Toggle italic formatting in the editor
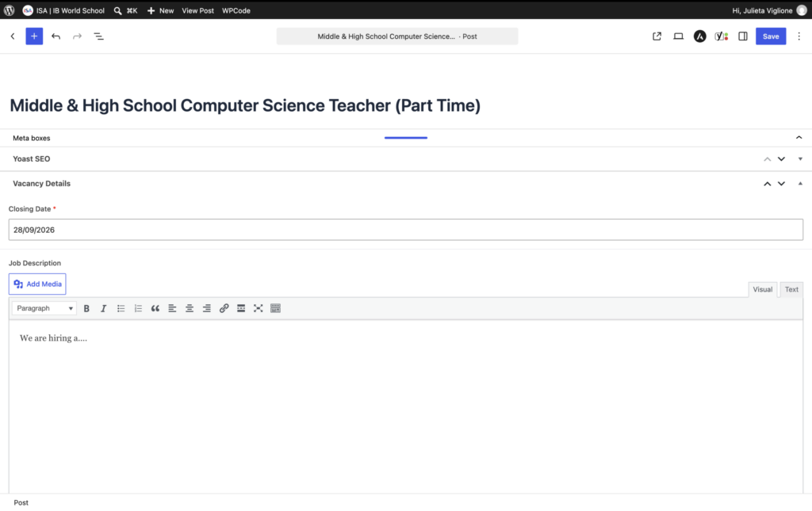812x511 pixels. pos(104,308)
